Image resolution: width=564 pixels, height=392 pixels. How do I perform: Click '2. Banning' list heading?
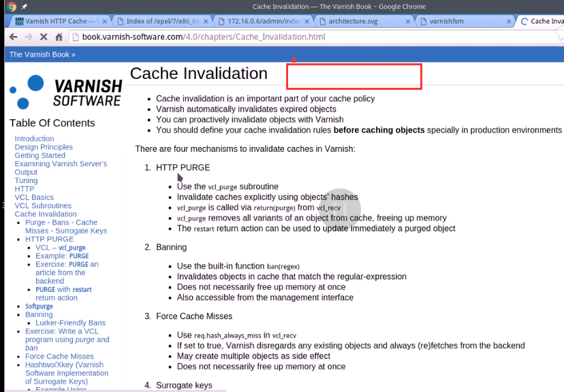171,247
